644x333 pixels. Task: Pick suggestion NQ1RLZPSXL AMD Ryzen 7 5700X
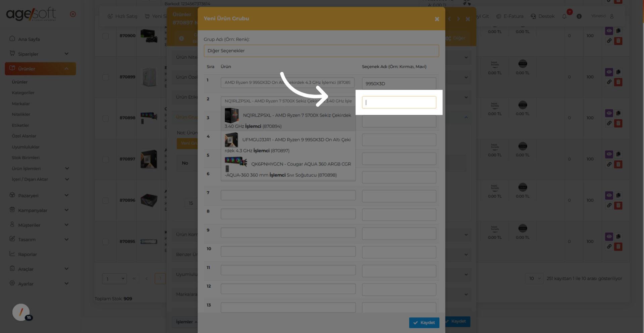click(x=288, y=119)
